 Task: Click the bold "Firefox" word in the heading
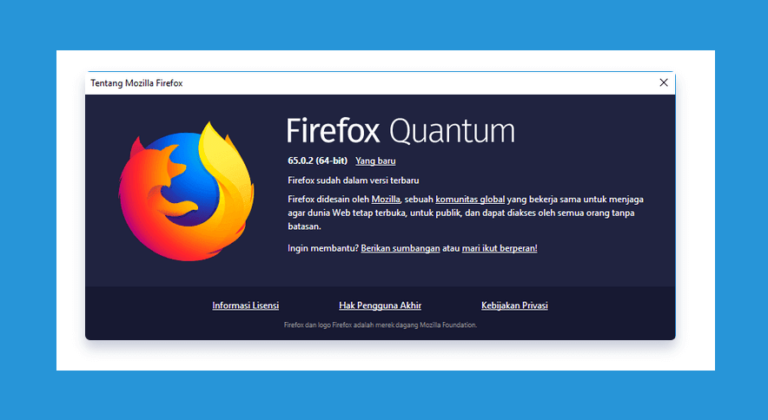[x=333, y=131]
